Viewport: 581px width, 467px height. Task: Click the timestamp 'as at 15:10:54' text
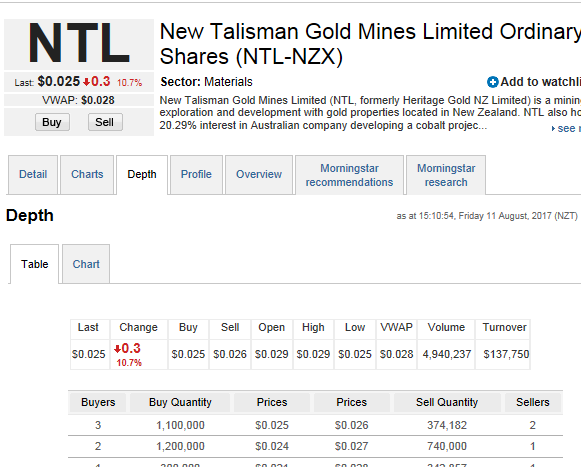[487, 216]
